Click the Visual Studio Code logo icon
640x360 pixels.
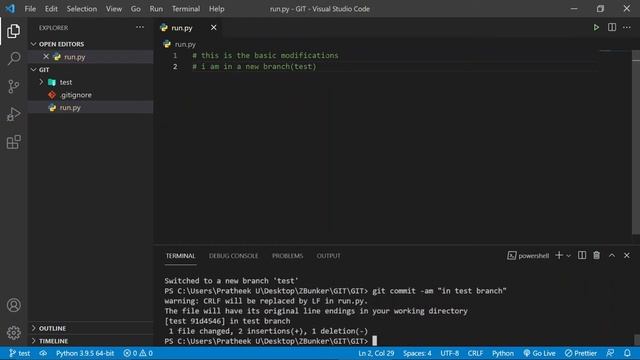[x=10, y=9]
